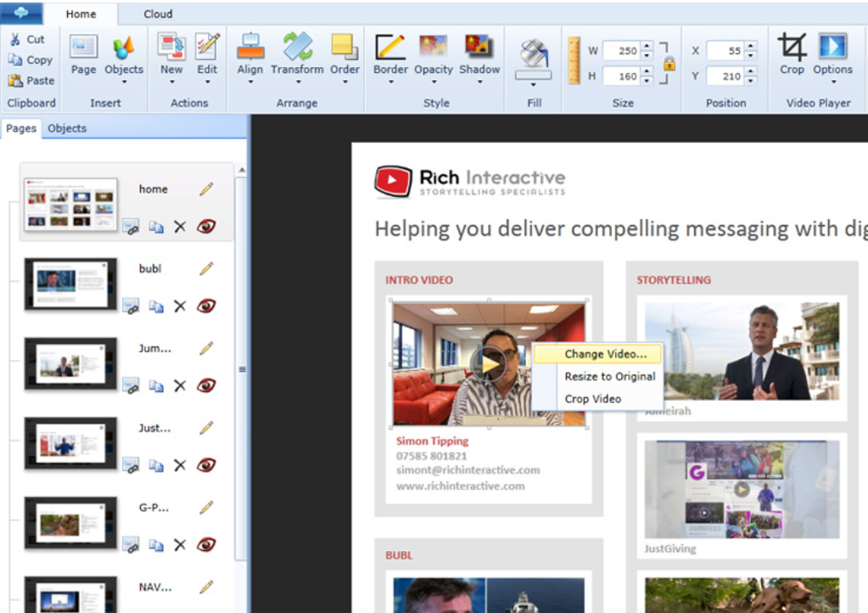Open the Order arrange tool
The image size is (868, 613).
point(344,47)
